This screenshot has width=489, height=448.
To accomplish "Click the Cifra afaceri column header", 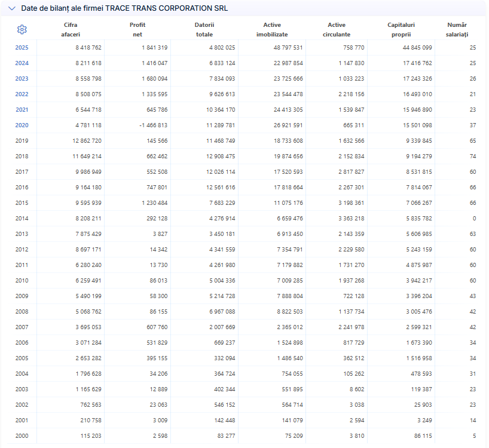I will click(71, 30).
